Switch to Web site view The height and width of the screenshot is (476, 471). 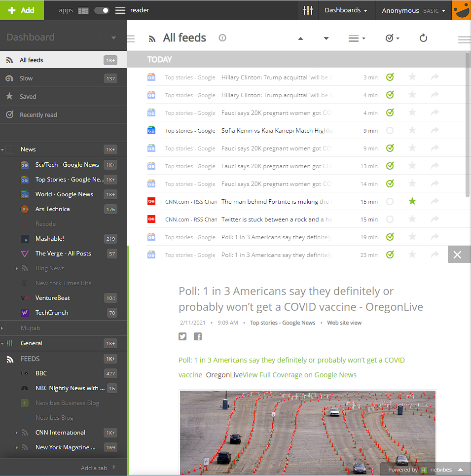click(344, 323)
